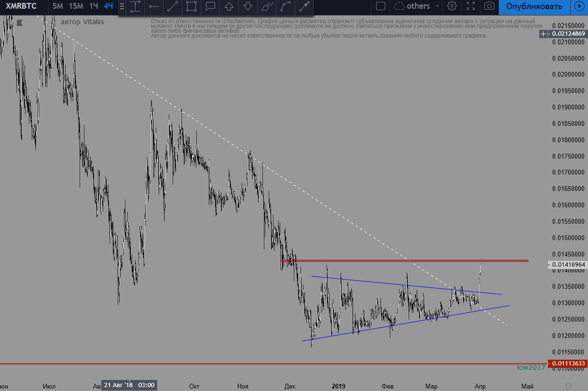Screen dimensions: 588x391
Task: Select the upper blue triangle trend line
Action: click(x=407, y=285)
